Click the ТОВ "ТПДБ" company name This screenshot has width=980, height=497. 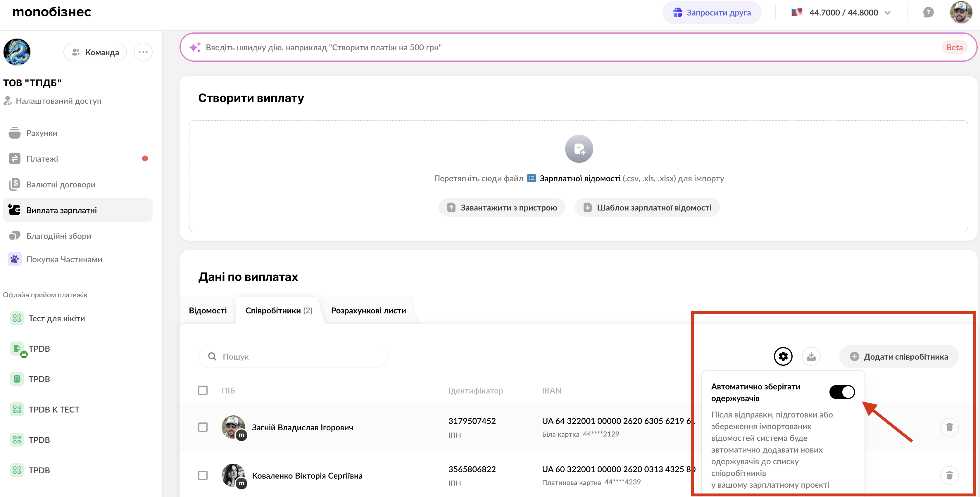pos(32,83)
